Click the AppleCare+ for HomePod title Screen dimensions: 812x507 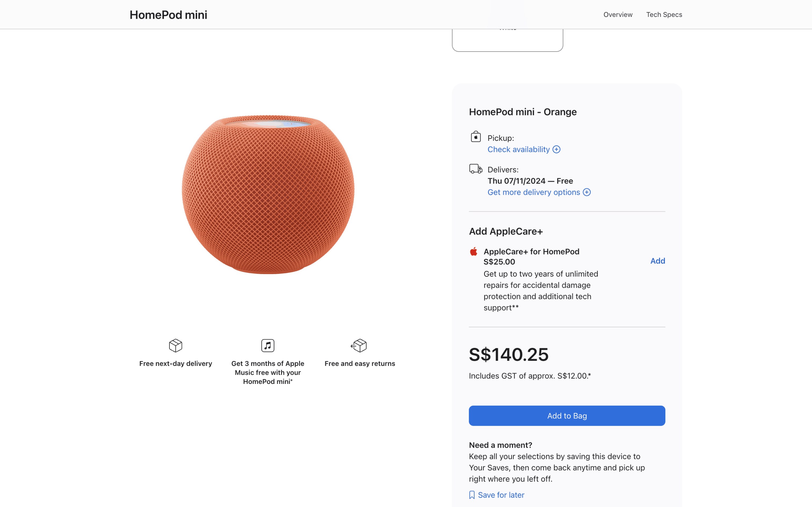click(x=531, y=252)
